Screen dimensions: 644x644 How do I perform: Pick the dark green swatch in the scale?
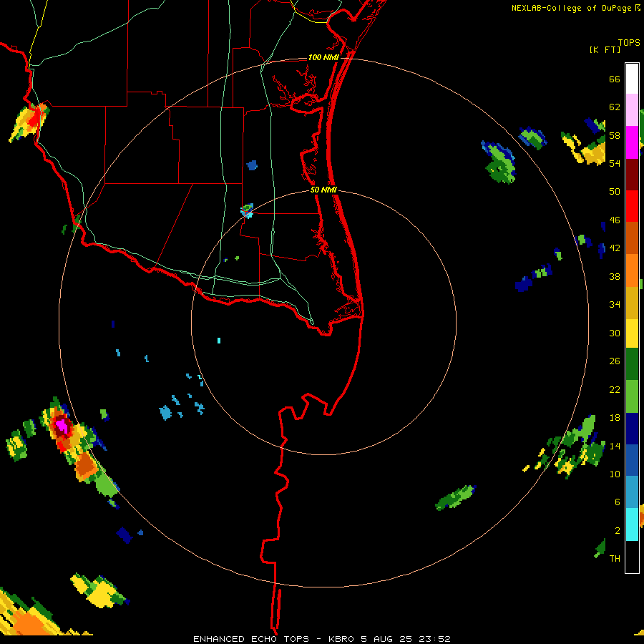pyautogui.click(x=632, y=364)
